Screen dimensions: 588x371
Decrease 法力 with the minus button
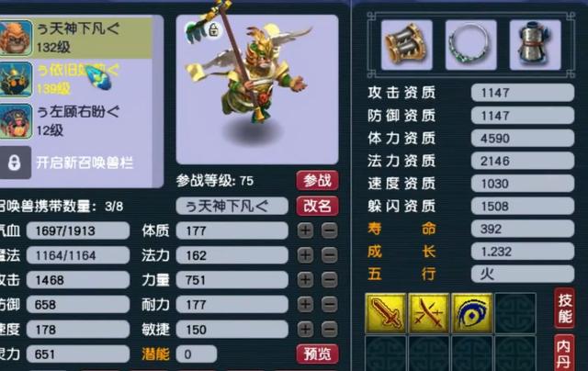tap(329, 255)
